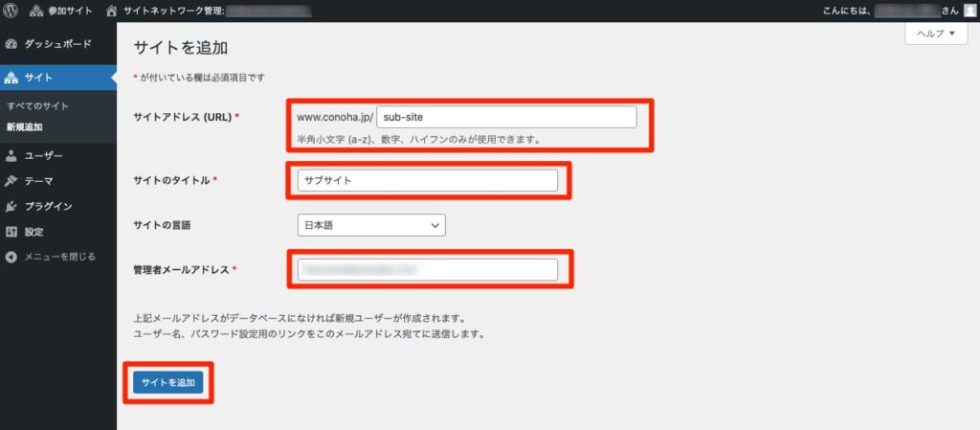Open すべてのサイト submenu item
Image resolution: width=980 pixels, height=430 pixels.
[x=37, y=105]
